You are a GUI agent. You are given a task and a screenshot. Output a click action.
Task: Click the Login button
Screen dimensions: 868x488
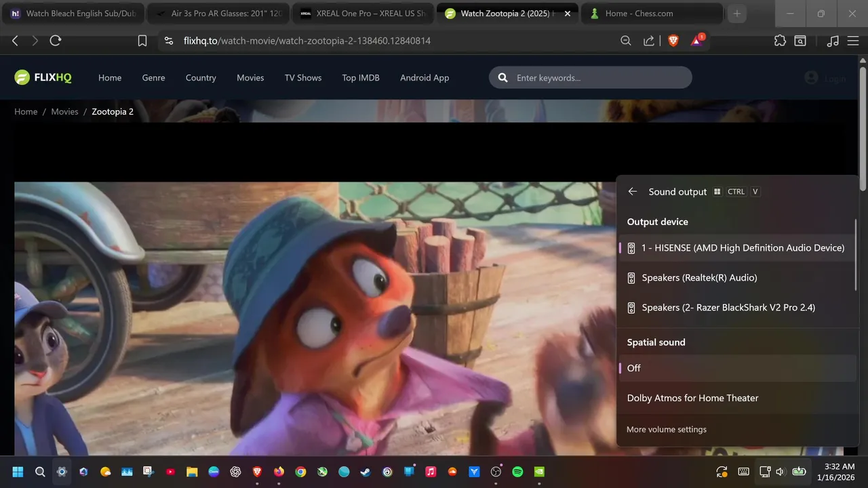[825, 79]
